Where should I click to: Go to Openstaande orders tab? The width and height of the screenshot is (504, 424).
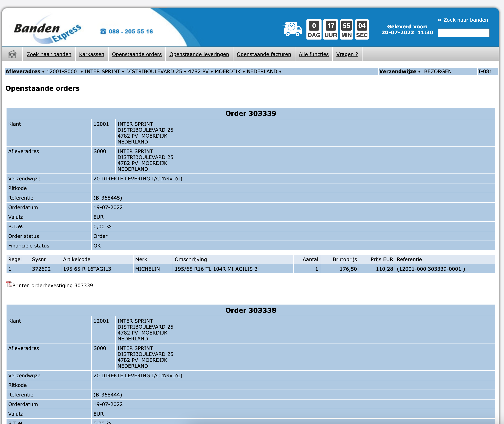coord(137,54)
